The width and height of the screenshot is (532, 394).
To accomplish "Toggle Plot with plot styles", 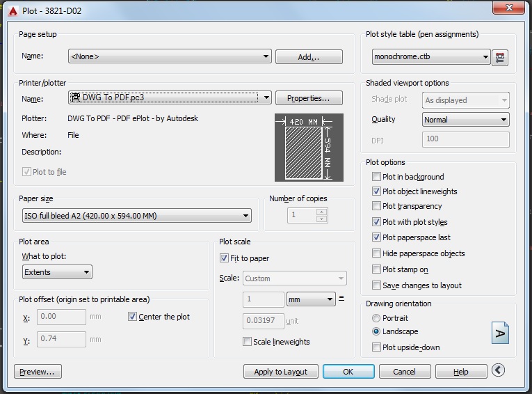I will pyautogui.click(x=376, y=222).
